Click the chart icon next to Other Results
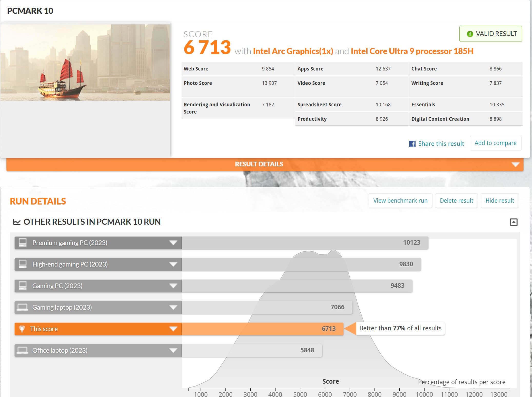Screen dimensions: 532x397 click(x=17, y=222)
